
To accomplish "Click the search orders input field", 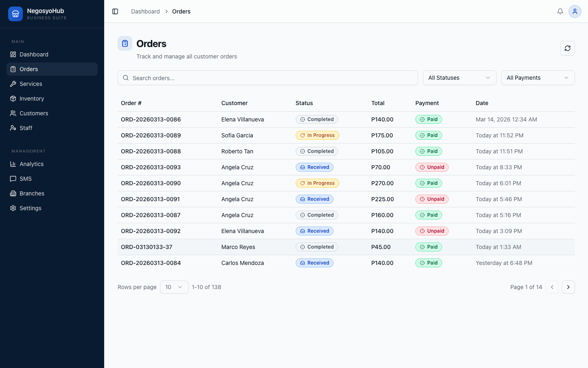I will [267, 78].
